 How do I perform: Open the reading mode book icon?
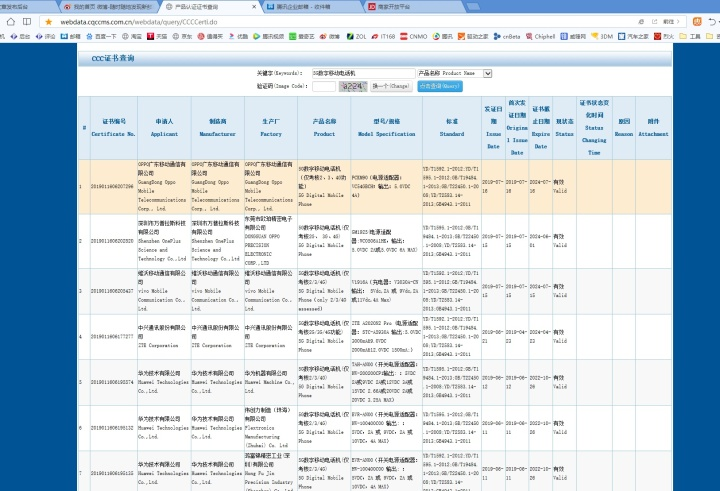[27, 22]
